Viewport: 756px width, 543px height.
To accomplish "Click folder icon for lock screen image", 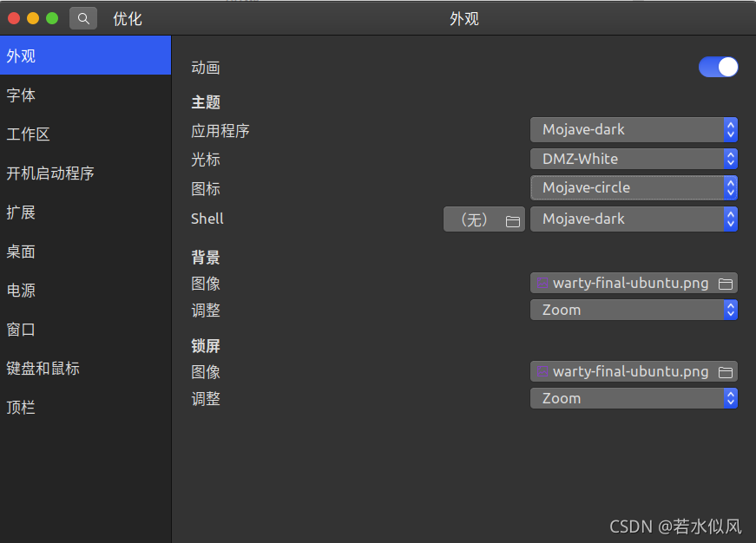I will (x=726, y=372).
